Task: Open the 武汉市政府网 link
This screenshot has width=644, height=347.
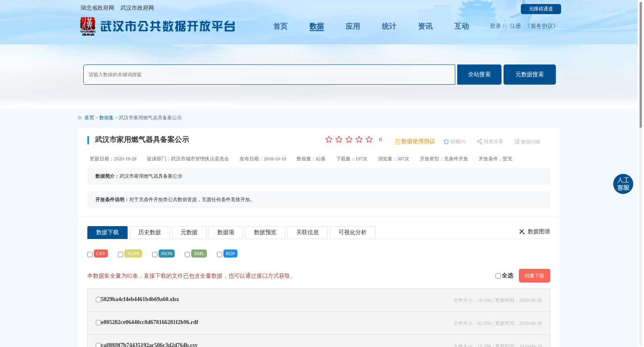Action: pyautogui.click(x=137, y=8)
